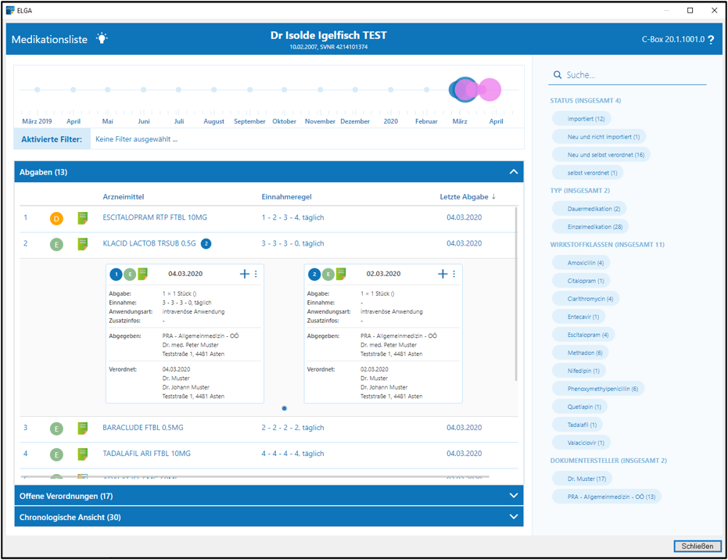Open the ESCITALOPRAM RTP FTBL 10MG entry
Screen dimensions: 728x560
click(x=155, y=217)
